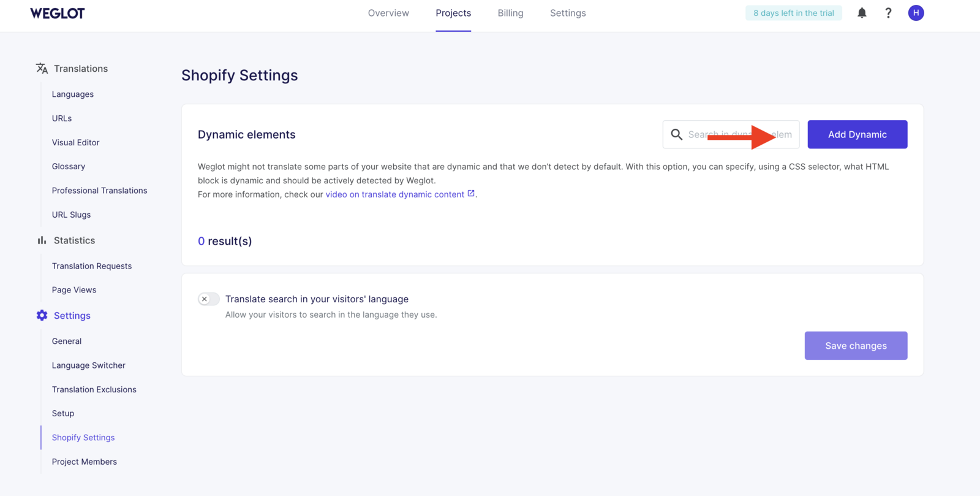Screen dimensions: 980x496
Task: Click the Settings gear icon in sidebar
Action: (x=42, y=315)
